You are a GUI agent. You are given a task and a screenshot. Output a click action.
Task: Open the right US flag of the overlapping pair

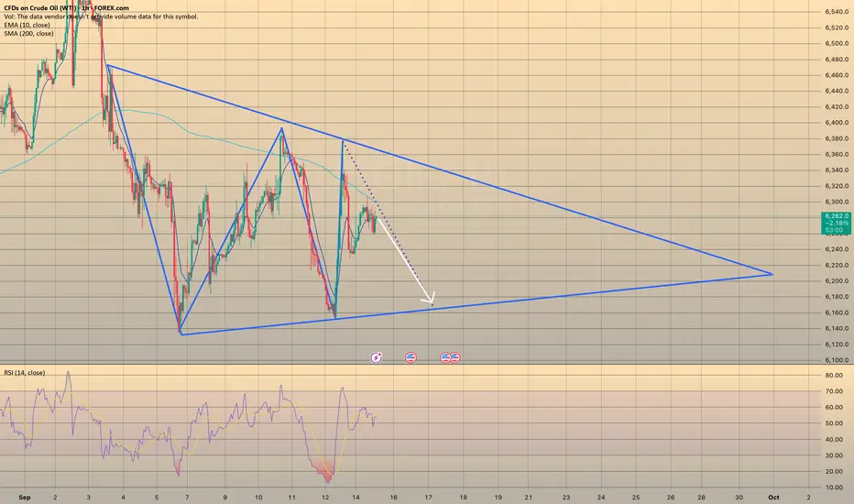pos(455,357)
